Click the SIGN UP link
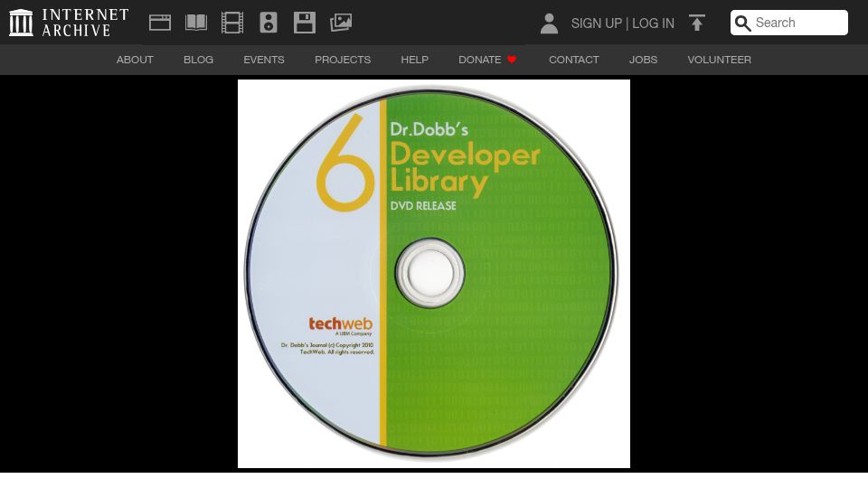Image resolution: width=868 pixels, height=488 pixels. pyautogui.click(x=596, y=23)
